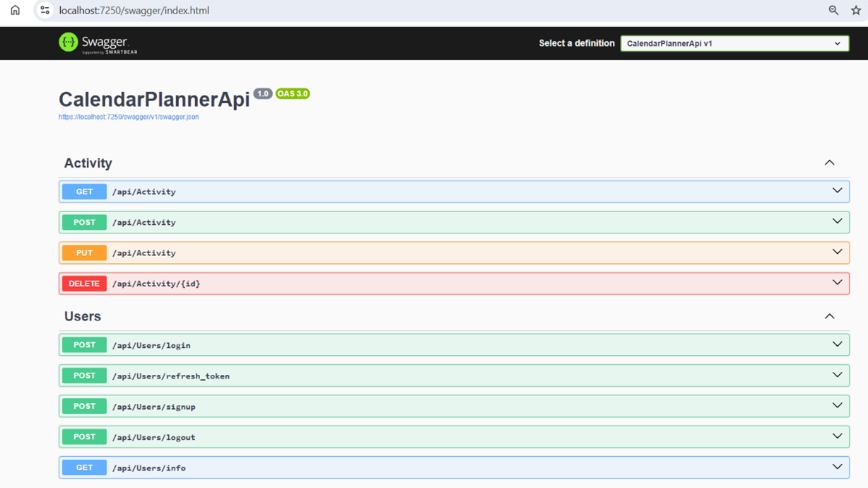Screen dimensions: 868x488
Task: Click the GET badge for /api/Users/info
Action: (84, 467)
